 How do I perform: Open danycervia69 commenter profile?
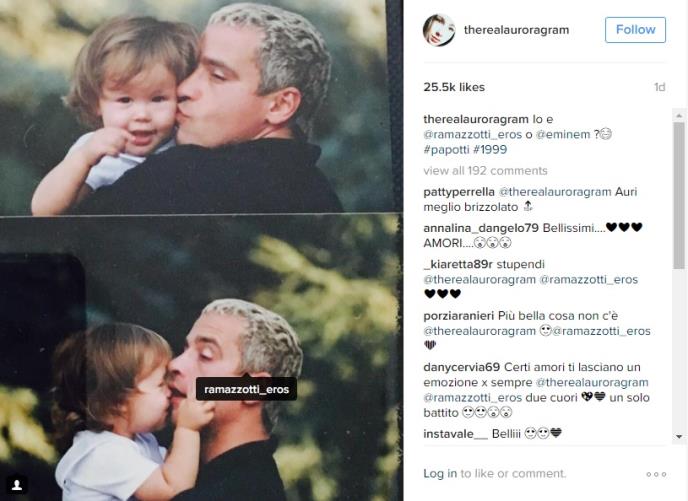(462, 367)
